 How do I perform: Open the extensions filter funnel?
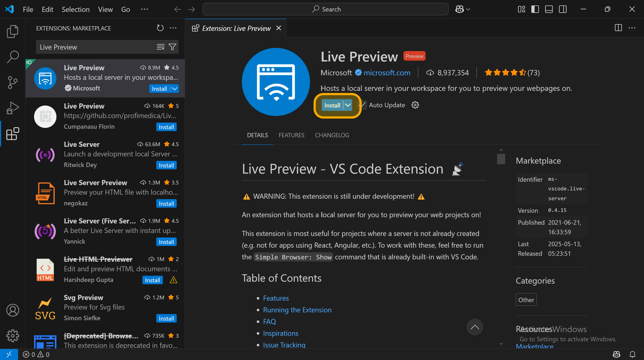[172, 47]
